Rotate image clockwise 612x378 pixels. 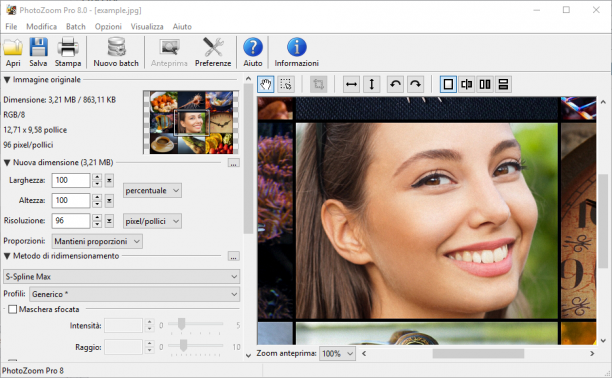(416, 84)
